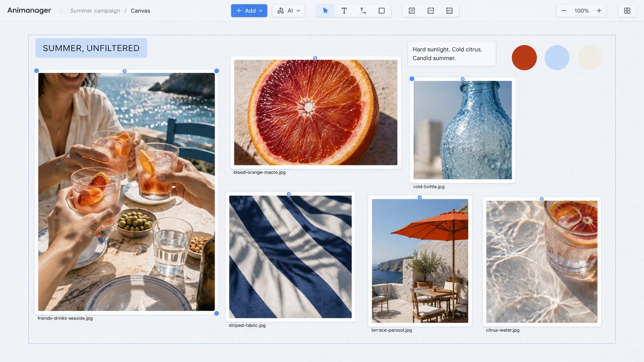Click the frame icon with horizontal divider
Screen dimensions: 644x362
coord(431,11)
